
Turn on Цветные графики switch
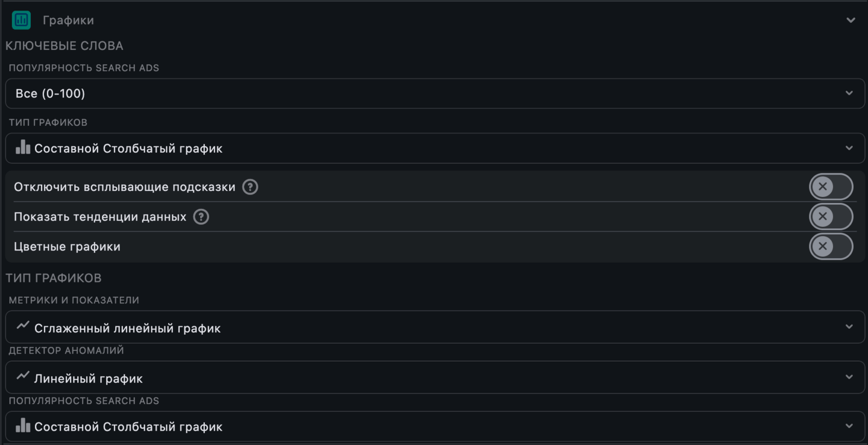(831, 246)
